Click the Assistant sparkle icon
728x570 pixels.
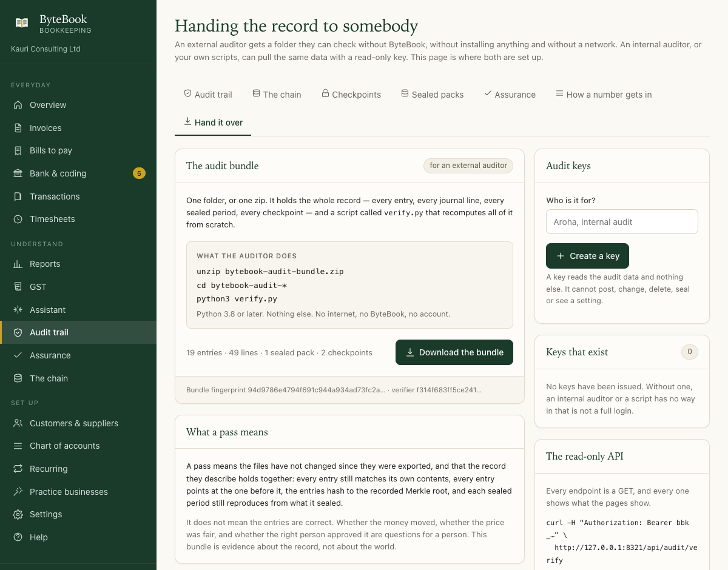coord(18,310)
